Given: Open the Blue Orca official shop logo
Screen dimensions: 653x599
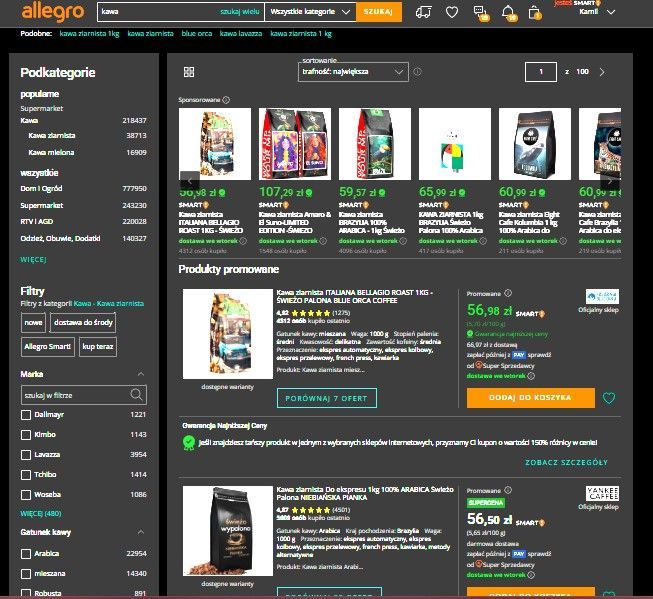Looking at the screenshot, I should pos(602,297).
